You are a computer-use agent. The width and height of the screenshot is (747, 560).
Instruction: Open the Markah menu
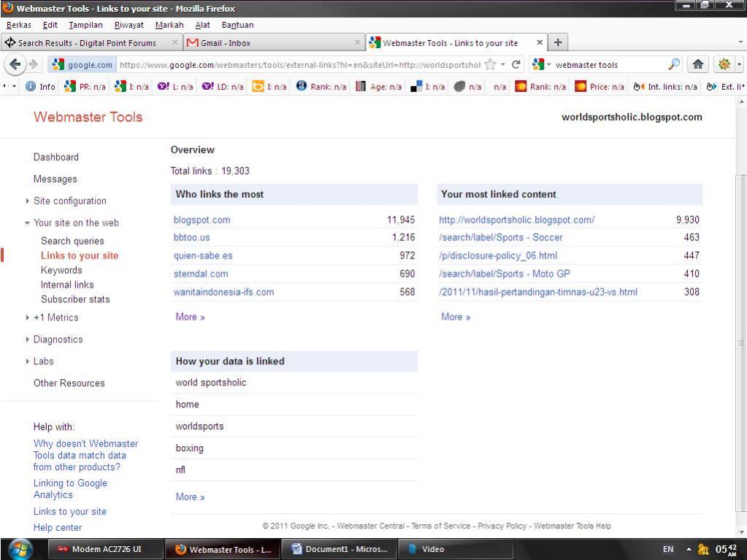pyautogui.click(x=169, y=25)
